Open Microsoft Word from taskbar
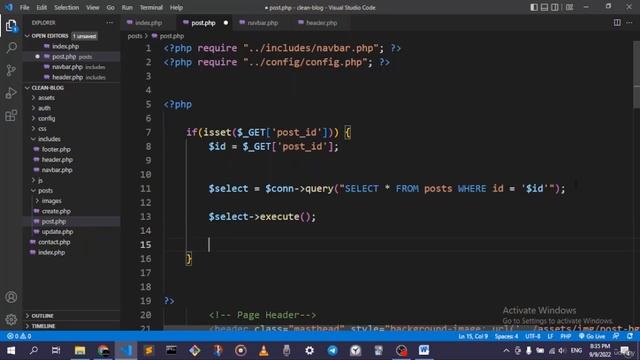The image size is (640, 360). coord(424,350)
